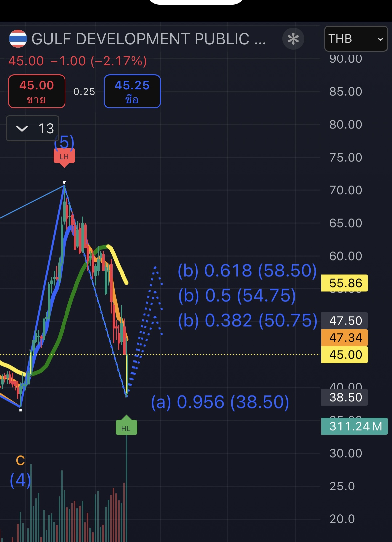Tap the asterisk symbol info icon

pyautogui.click(x=293, y=39)
